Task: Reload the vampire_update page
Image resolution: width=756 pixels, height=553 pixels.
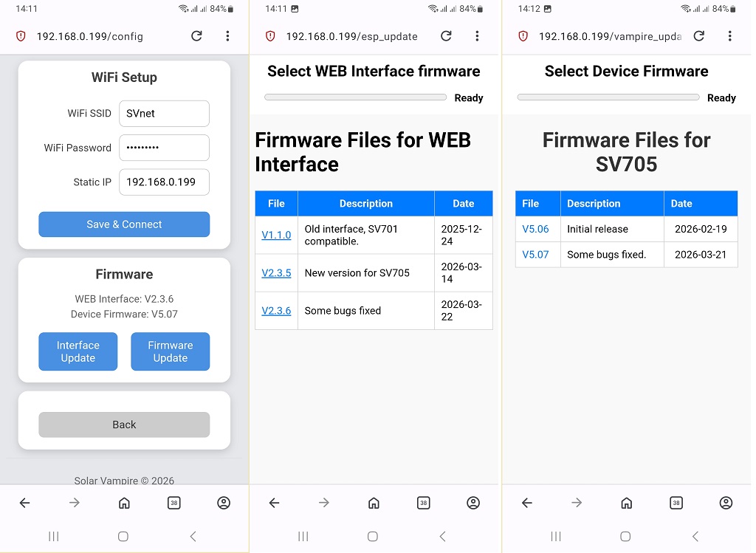Action: tap(698, 36)
